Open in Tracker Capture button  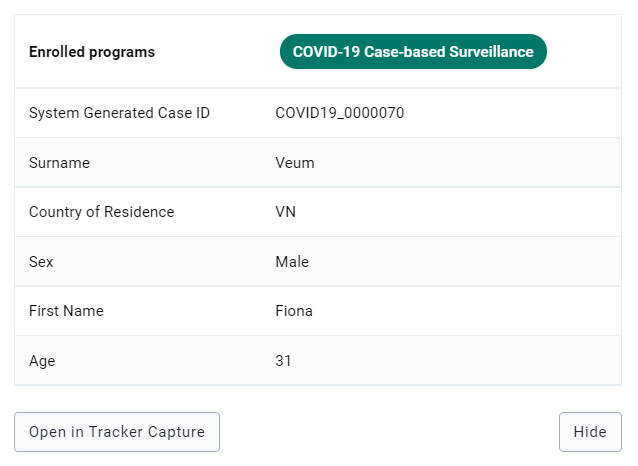[117, 432]
